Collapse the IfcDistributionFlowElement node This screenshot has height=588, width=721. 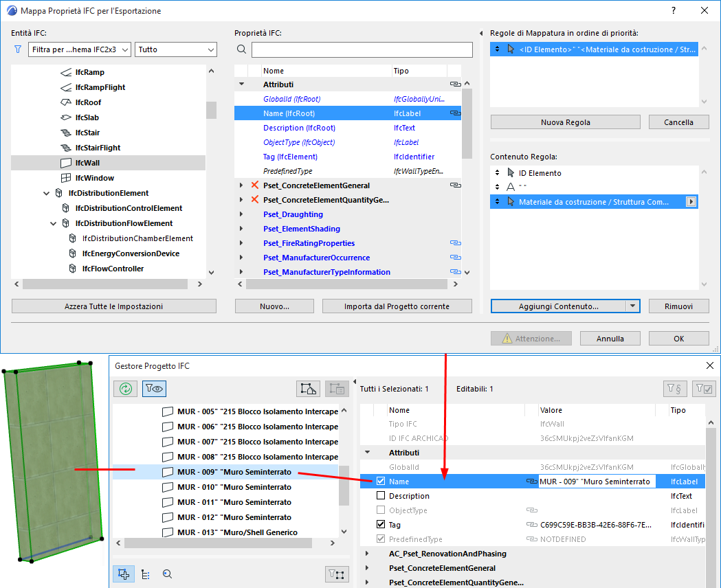click(54, 224)
